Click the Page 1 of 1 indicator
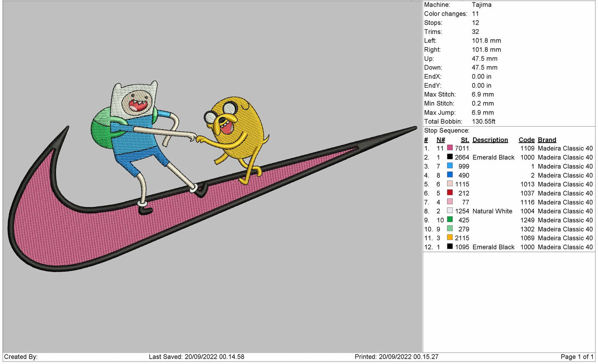The width and height of the screenshot is (598, 364). tap(577, 357)
